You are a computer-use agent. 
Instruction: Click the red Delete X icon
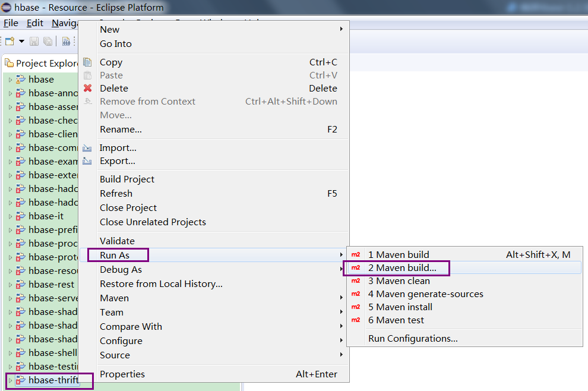(87, 88)
